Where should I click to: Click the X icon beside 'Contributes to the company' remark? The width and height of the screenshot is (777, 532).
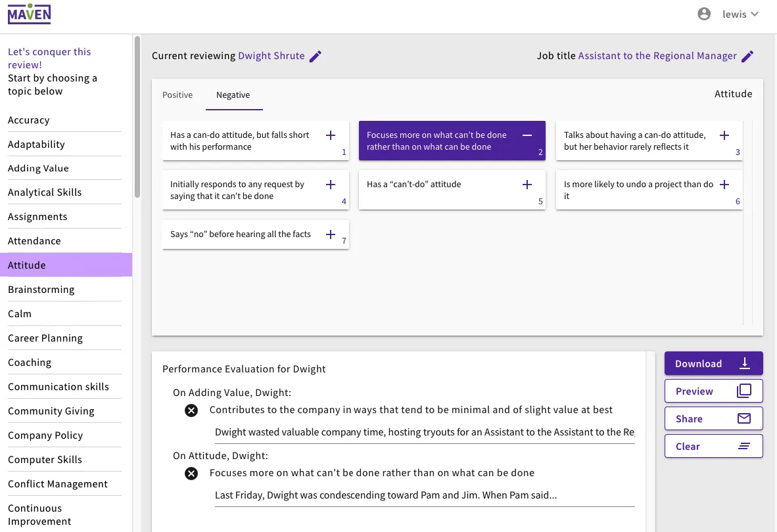tap(191, 410)
